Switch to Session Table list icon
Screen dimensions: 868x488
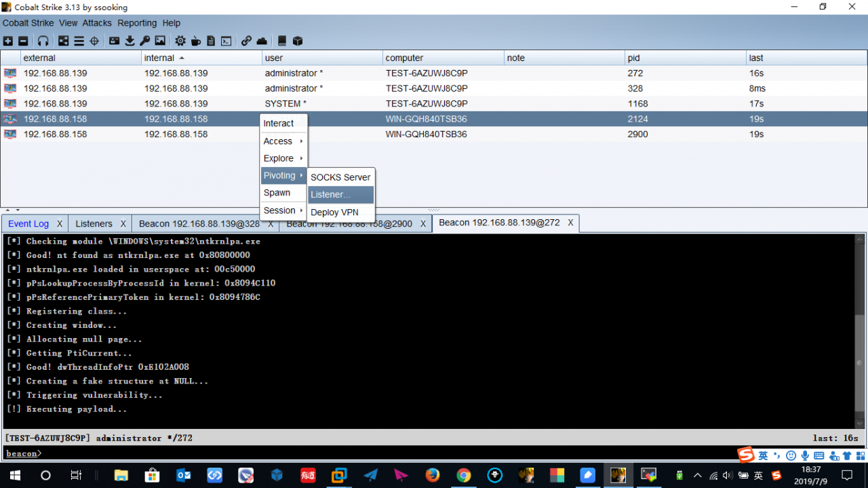coord(79,41)
